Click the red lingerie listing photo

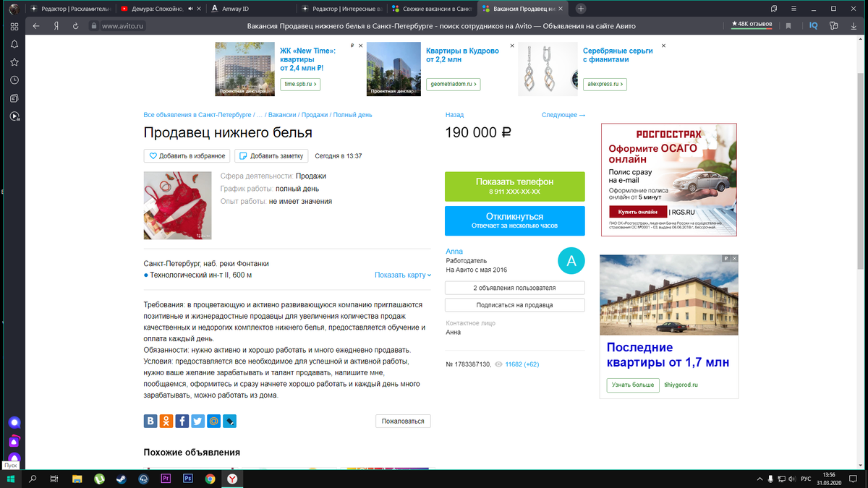pyautogui.click(x=178, y=205)
